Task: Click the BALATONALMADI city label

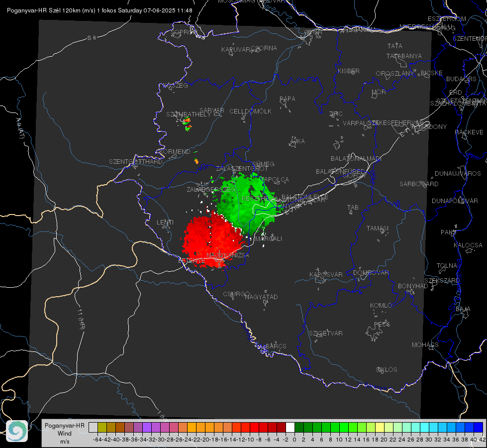Action: pyautogui.click(x=356, y=159)
